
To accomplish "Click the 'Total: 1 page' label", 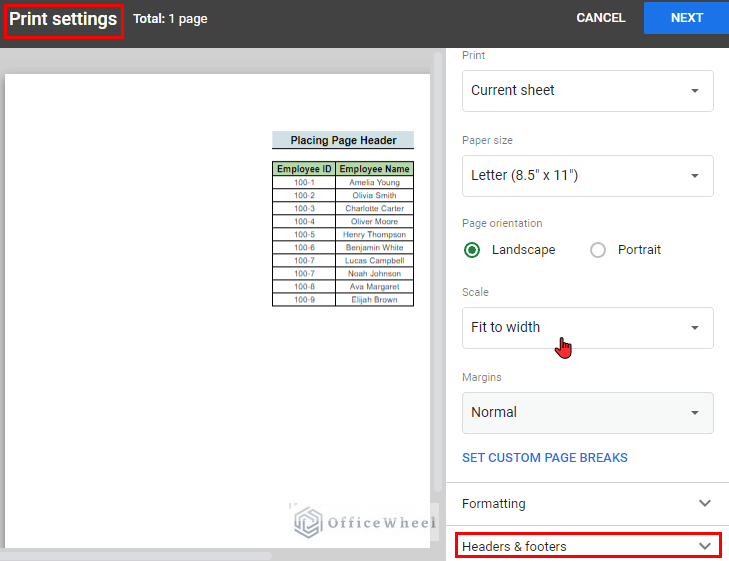I will pyautogui.click(x=170, y=19).
